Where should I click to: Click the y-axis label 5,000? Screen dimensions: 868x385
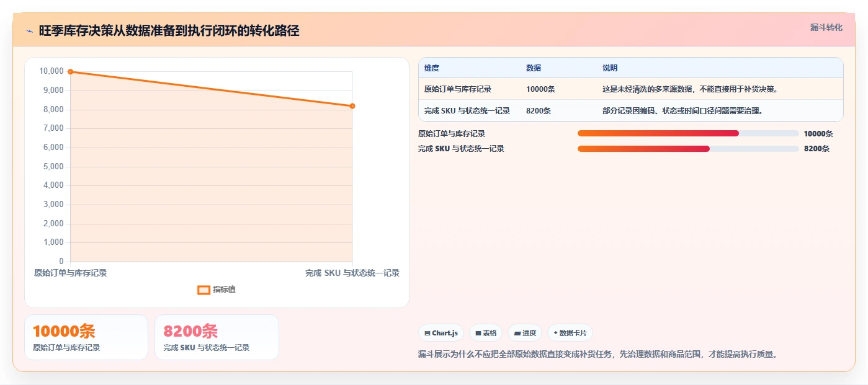pyautogui.click(x=53, y=166)
